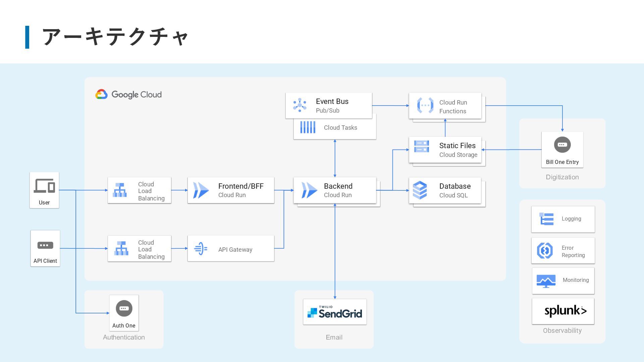Screen dimensions: 644x362
Task: Click the Cloud SQL Database icon
Action: pyautogui.click(x=420, y=190)
